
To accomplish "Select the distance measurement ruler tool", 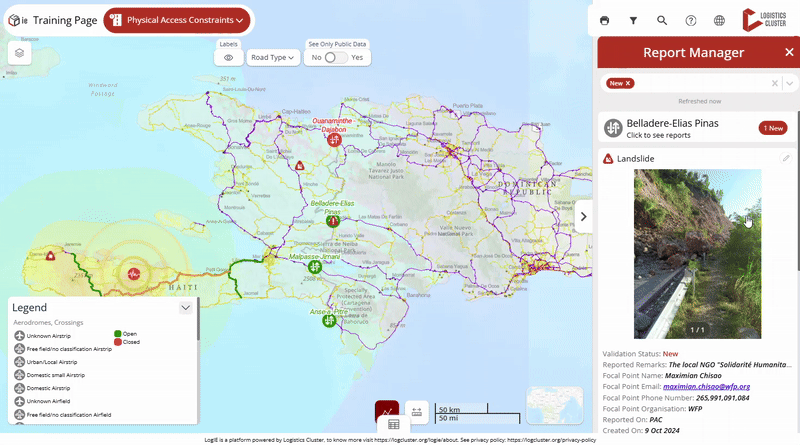I will [417, 411].
